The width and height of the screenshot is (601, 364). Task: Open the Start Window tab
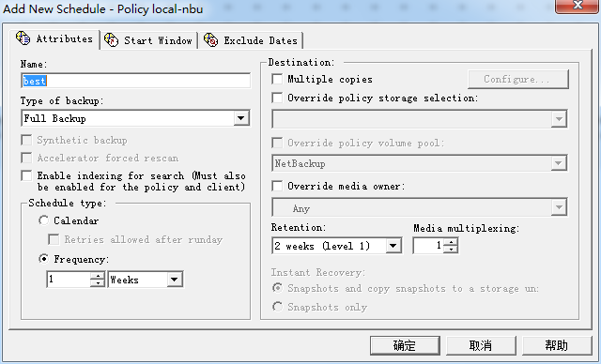pos(149,40)
